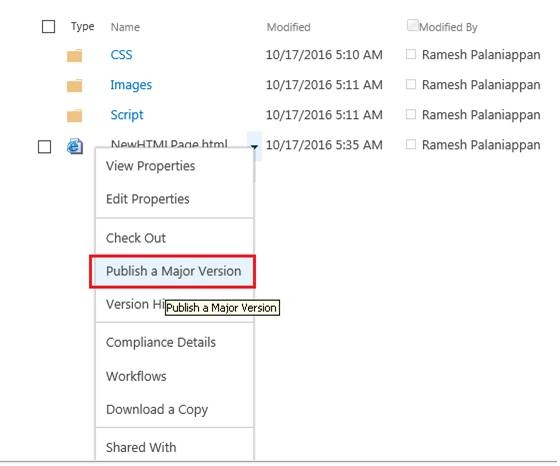Image resolution: width=560 pixels, height=466 pixels.
Task: Tick the checkbox beside Modified By header
Action: tap(412, 25)
